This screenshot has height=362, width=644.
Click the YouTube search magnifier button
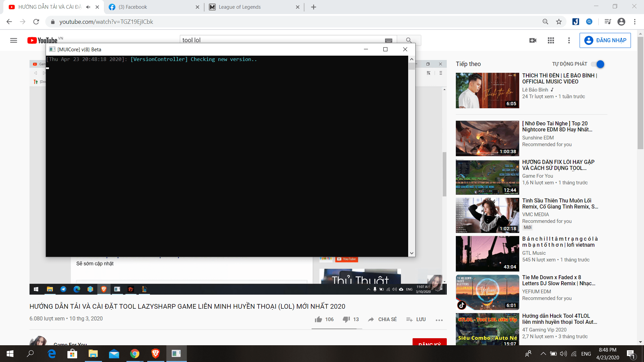click(x=409, y=40)
